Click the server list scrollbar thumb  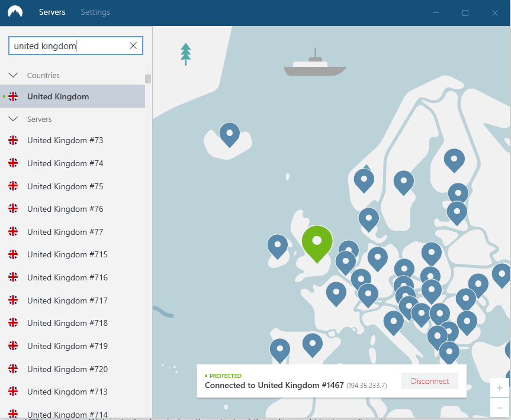point(148,79)
